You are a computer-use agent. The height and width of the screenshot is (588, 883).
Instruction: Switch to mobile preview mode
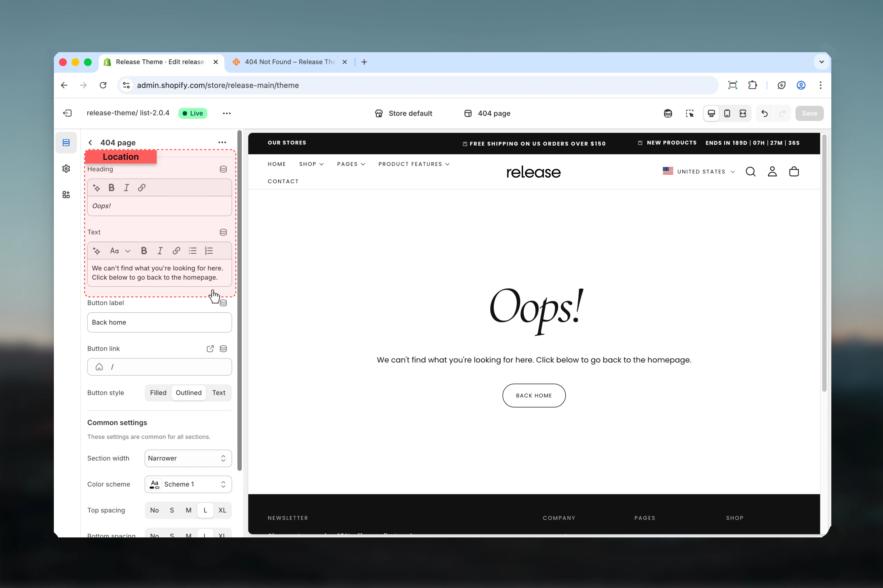[x=727, y=114]
